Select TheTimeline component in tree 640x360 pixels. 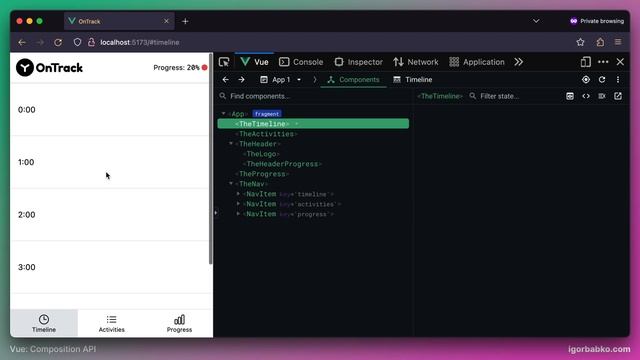point(313,124)
